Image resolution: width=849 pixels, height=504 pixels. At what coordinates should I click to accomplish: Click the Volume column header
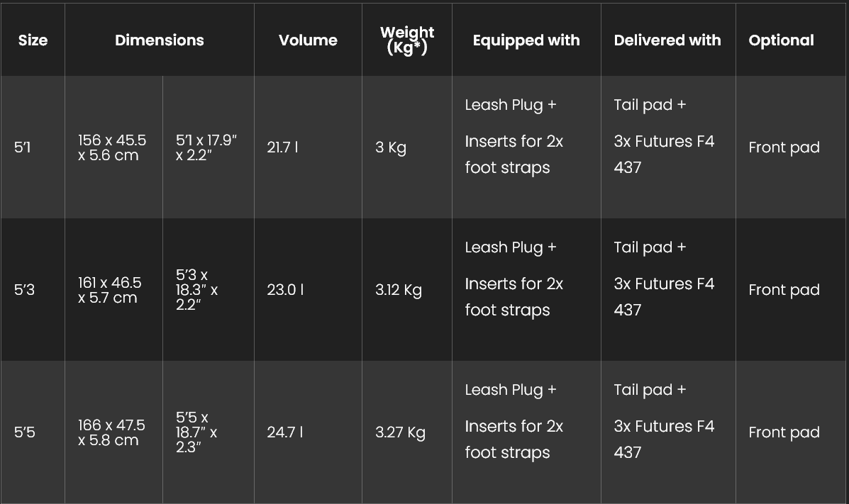point(308,40)
